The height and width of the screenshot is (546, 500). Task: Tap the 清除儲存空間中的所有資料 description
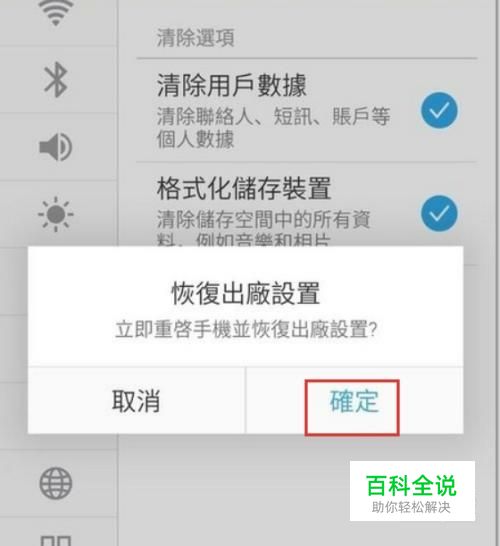pos(263,228)
